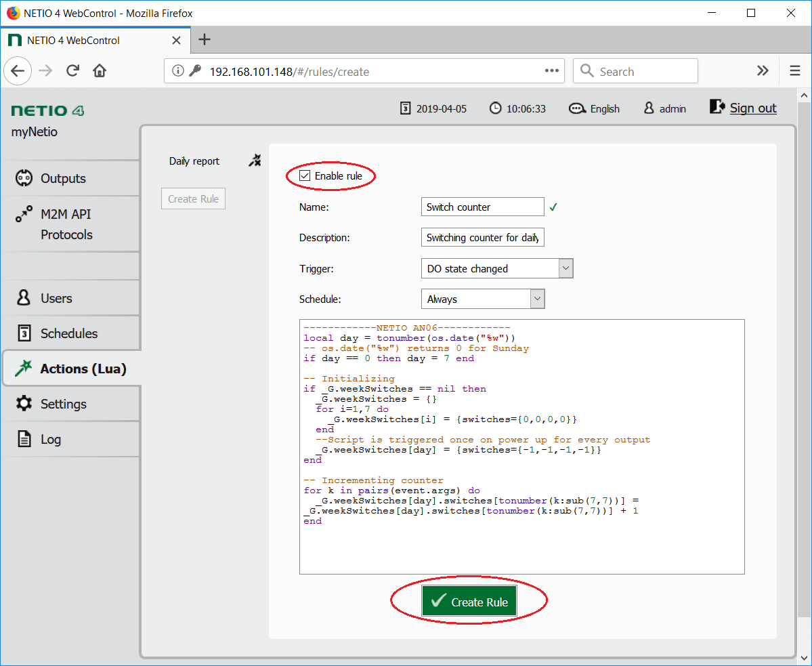This screenshot has width=812, height=666.
Task: Click the time text 10:06:33
Action: 526,109
